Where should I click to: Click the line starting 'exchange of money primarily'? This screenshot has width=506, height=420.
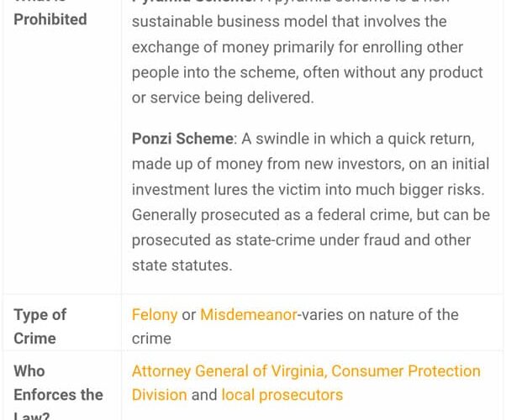[x=298, y=47]
